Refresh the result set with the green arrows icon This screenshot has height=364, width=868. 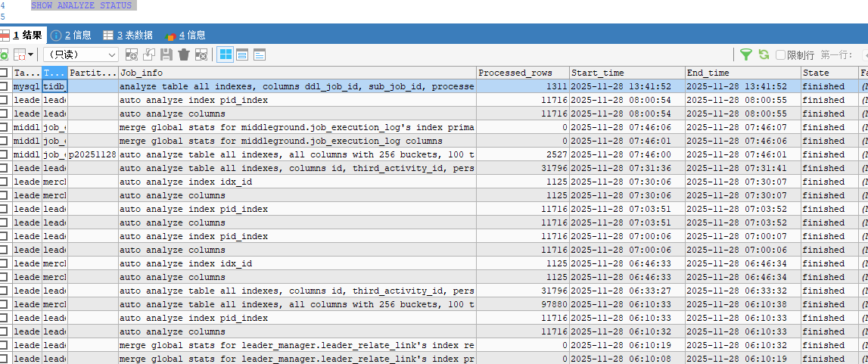tap(764, 54)
